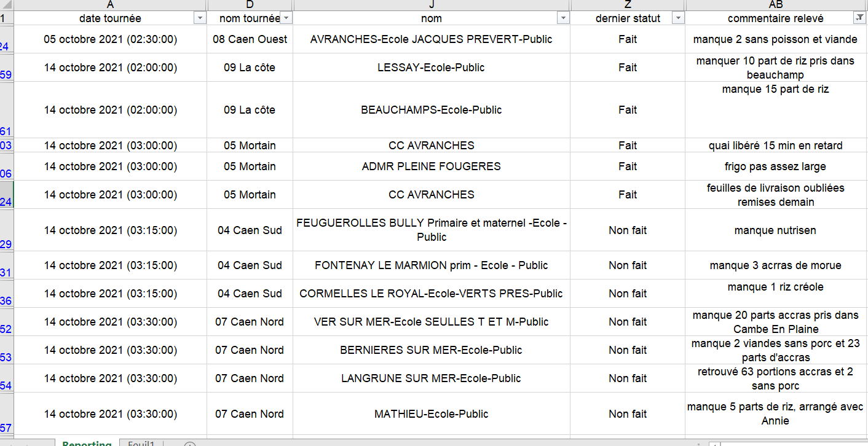The width and height of the screenshot is (868, 446).
Task: Select comment 'feuilles de livraison oubliées remises demain'
Action: tap(776, 195)
